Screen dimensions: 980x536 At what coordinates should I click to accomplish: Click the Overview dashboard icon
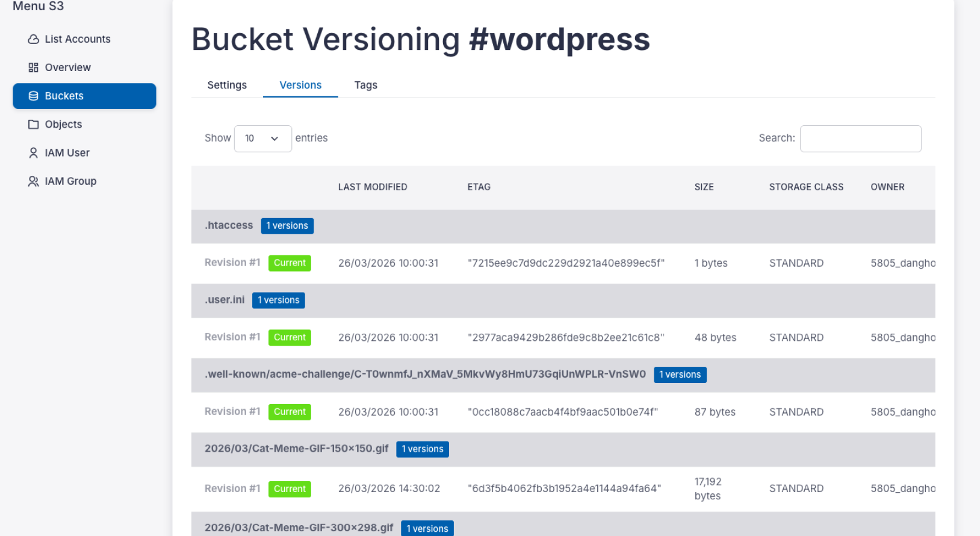pos(33,67)
